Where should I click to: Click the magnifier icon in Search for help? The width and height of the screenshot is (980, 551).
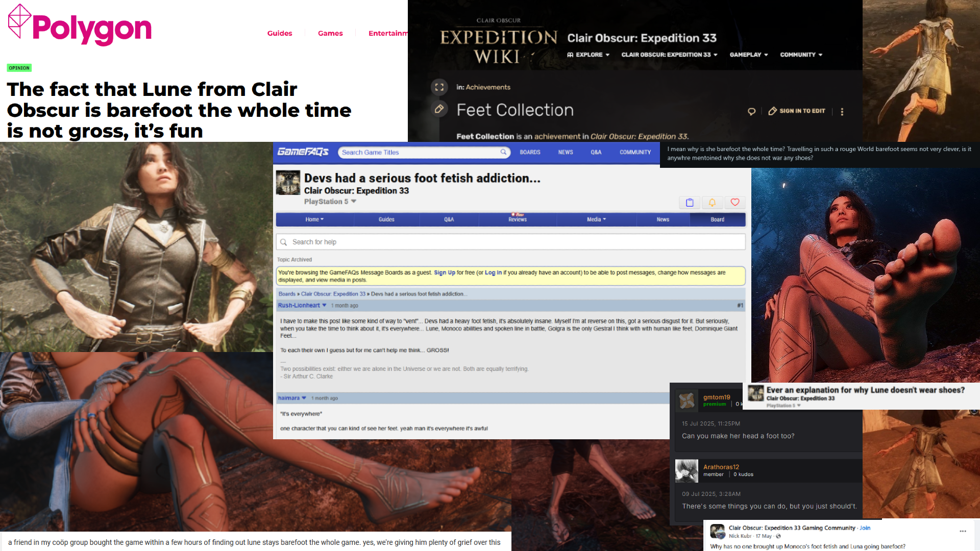tap(284, 242)
